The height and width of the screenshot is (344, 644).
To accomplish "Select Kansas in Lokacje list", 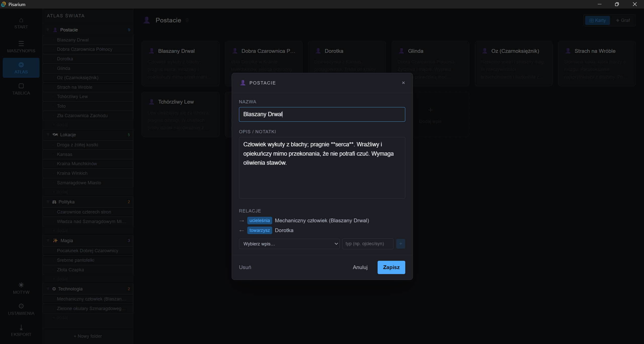I will coord(88,154).
